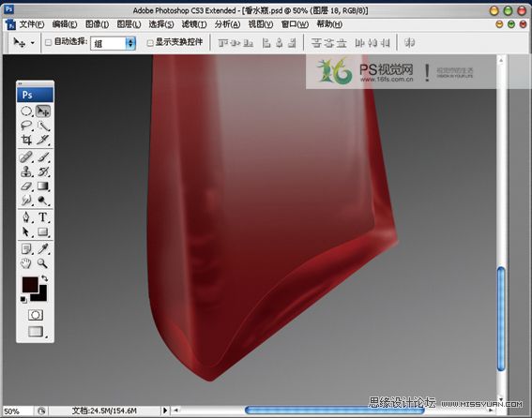Choose the Crop tool

coord(26,140)
